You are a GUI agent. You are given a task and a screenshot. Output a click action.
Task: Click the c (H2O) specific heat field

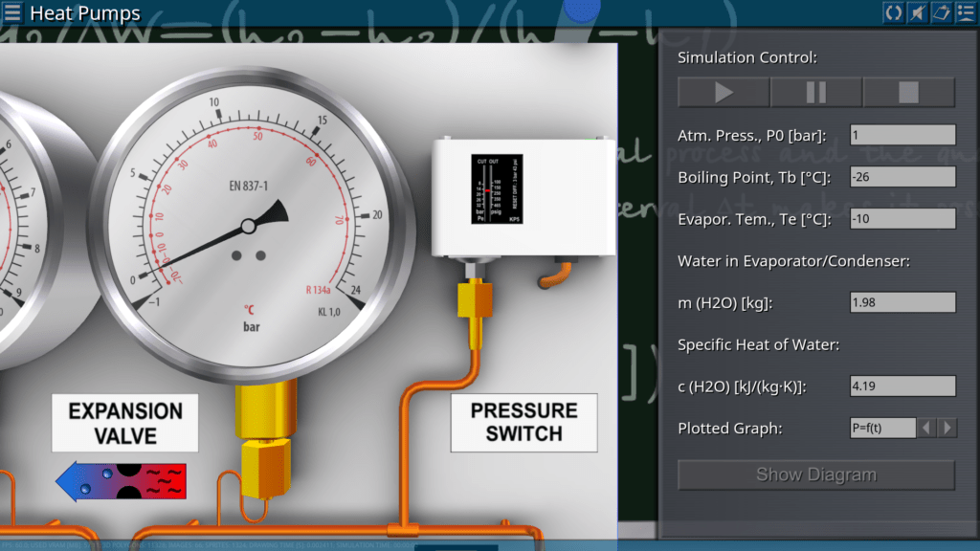tap(902, 386)
